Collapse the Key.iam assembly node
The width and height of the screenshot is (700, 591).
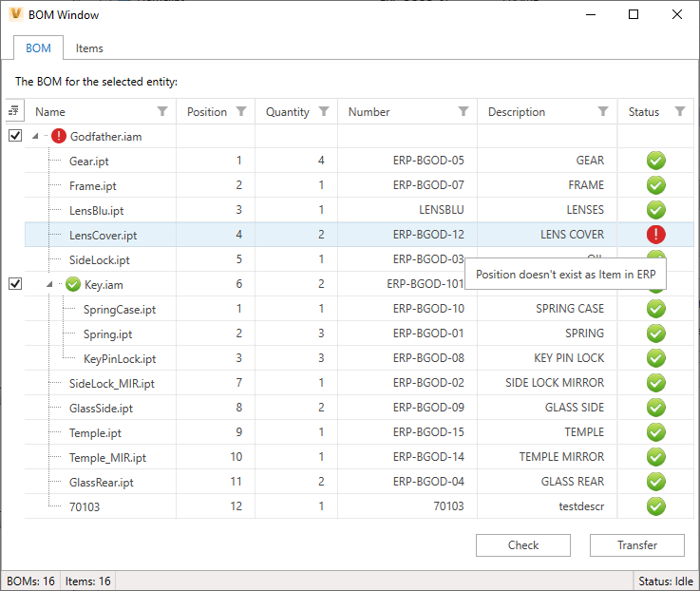coord(49,284)
